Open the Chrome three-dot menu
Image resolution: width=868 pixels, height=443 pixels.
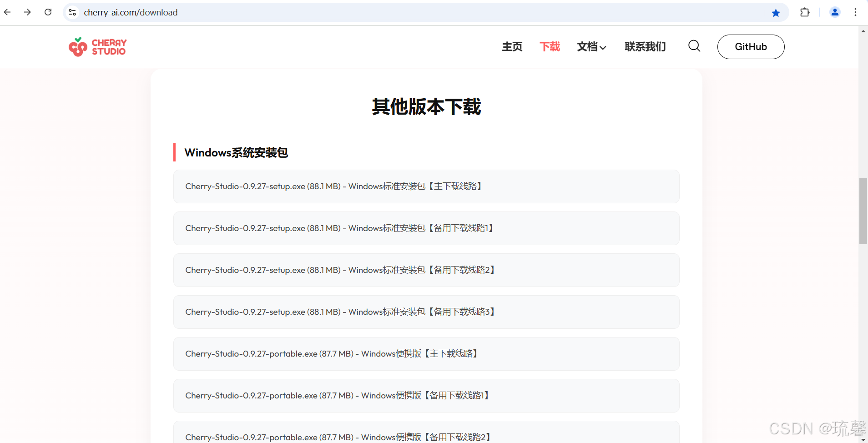pos(855,12)
